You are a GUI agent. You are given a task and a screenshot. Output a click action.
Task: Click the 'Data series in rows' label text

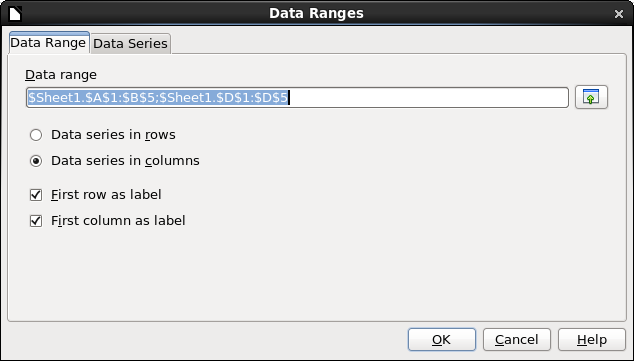tap(113, 135)
